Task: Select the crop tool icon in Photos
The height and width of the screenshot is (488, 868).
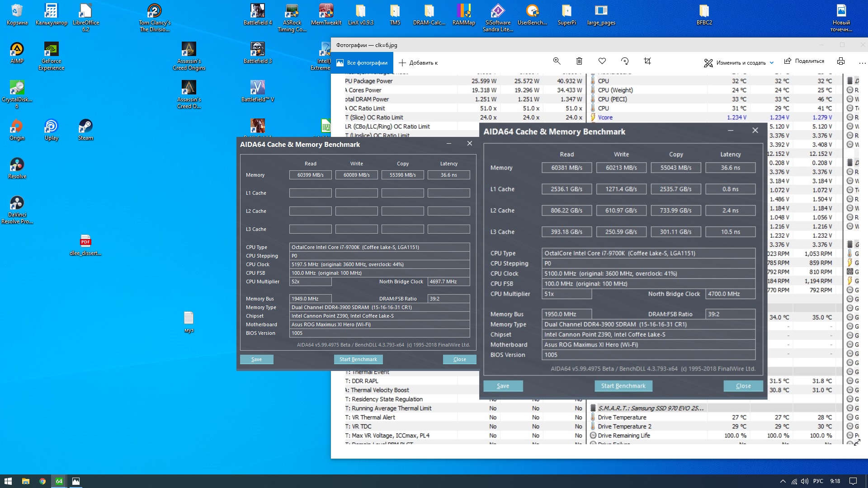Action: (647, 61)
